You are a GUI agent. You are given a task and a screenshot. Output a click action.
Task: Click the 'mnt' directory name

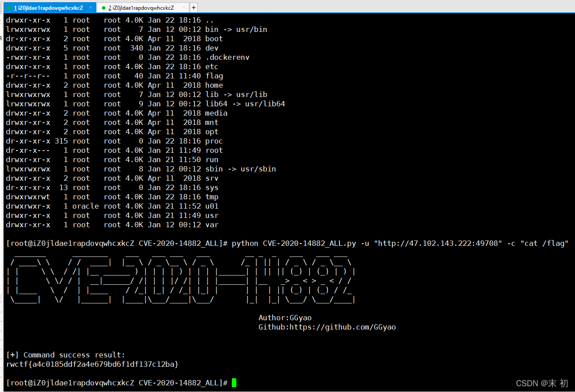(x=212, y=122)
